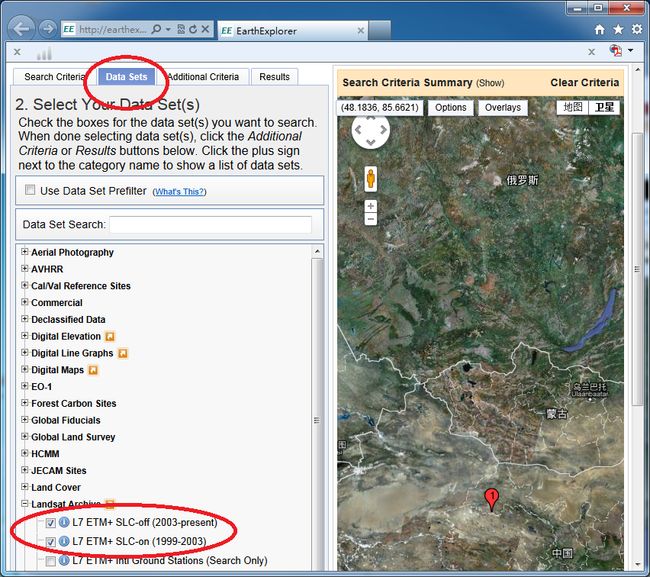Refresh the page with the reload icon

point(193,29)
